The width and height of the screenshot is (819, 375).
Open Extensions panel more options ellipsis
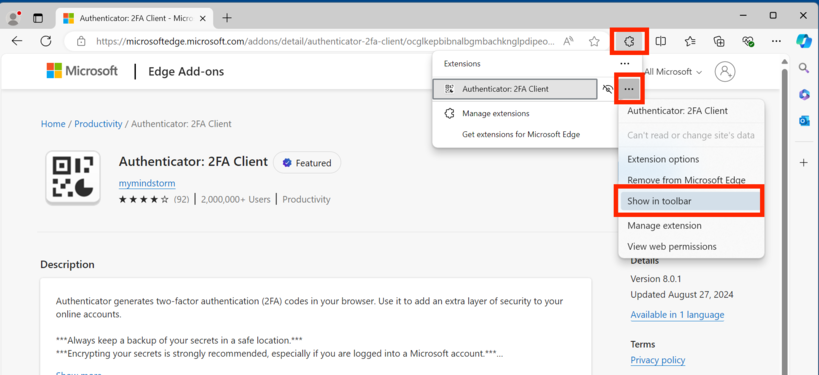click(x=625, y=64)
